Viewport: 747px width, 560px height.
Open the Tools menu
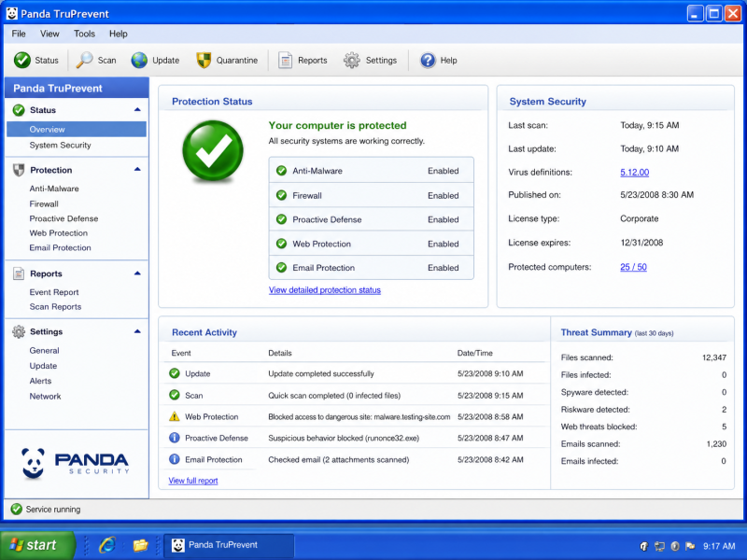(84, 34)
